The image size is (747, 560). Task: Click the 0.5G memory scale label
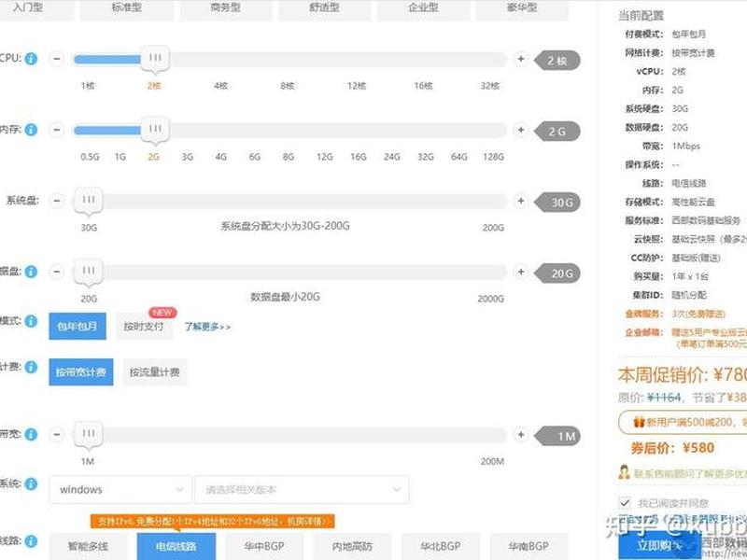pos(90,157)
